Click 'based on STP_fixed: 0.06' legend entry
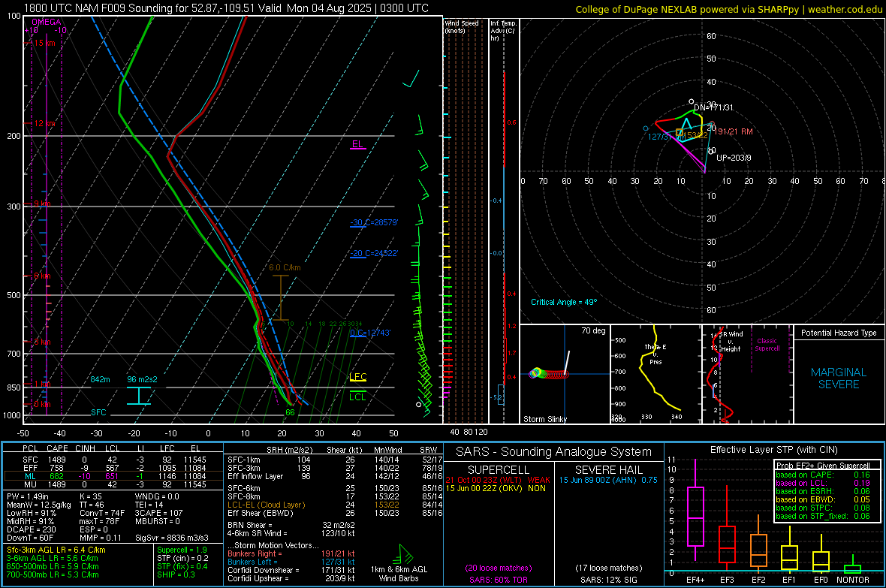 [823, 516]
